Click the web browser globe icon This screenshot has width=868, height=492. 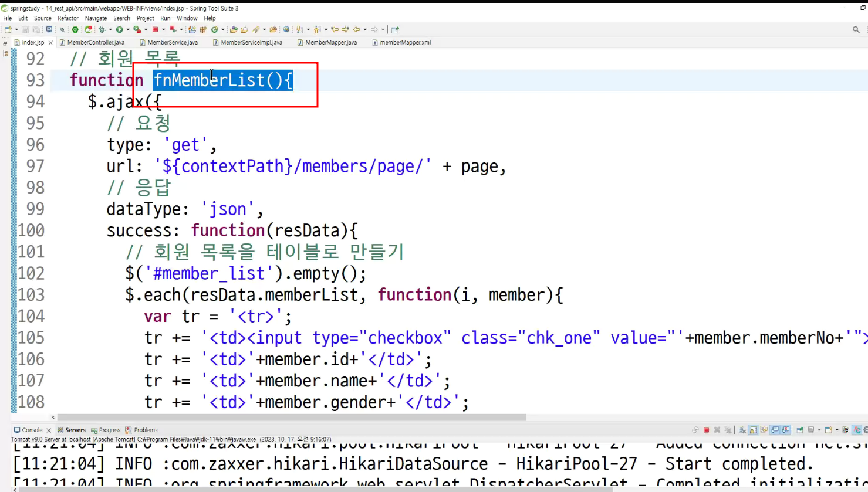pyautogui.click(x=286, y=29)
